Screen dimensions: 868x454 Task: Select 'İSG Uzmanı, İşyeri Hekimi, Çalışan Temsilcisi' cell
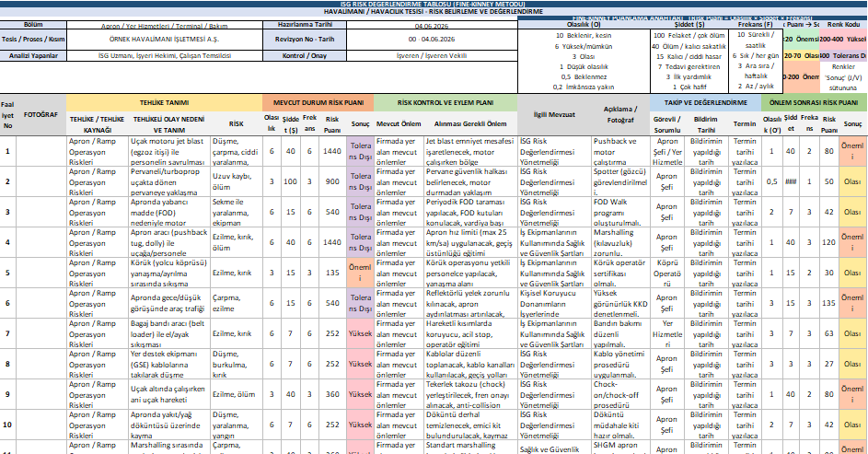165,56
